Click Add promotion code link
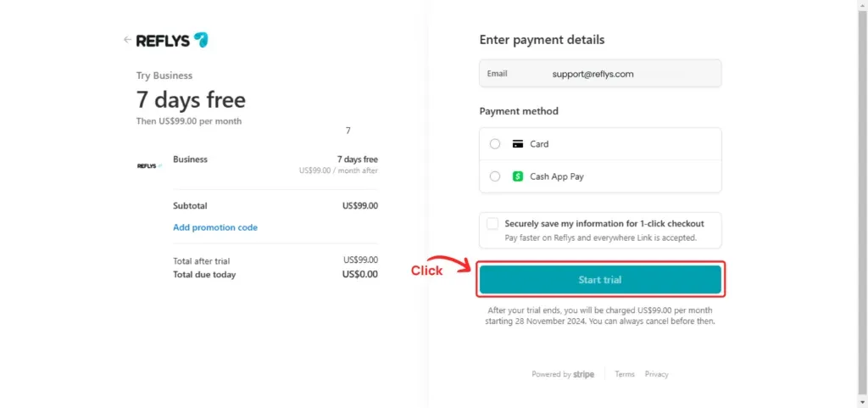This screenshot has width=868, height=408. (x=215, y=227)
